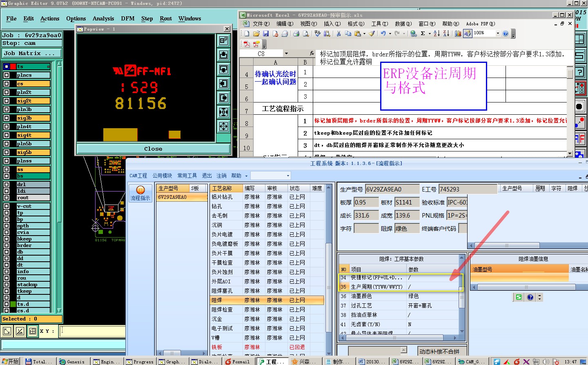This screenshot has width=588, height=365.
Task: Click Excel New document icon
Action: click(x=247, y=33)
